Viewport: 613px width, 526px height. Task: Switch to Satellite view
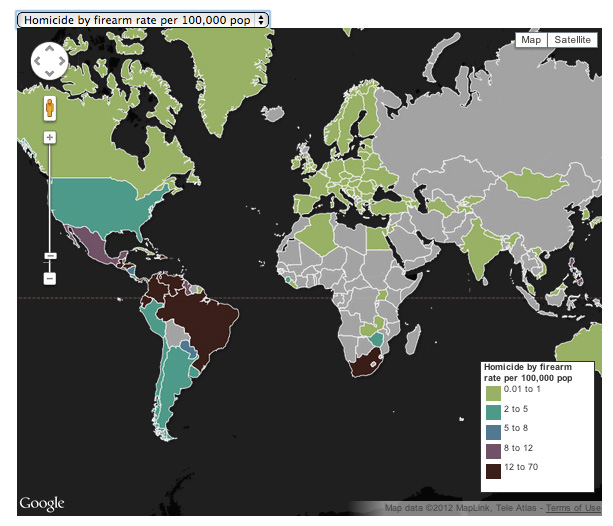[572, 40]
